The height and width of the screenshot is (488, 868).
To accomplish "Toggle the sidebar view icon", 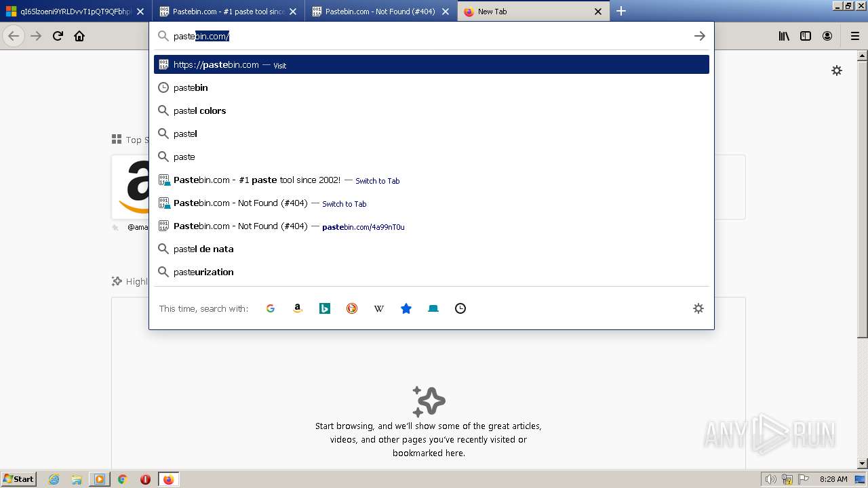I will [806, 36].
